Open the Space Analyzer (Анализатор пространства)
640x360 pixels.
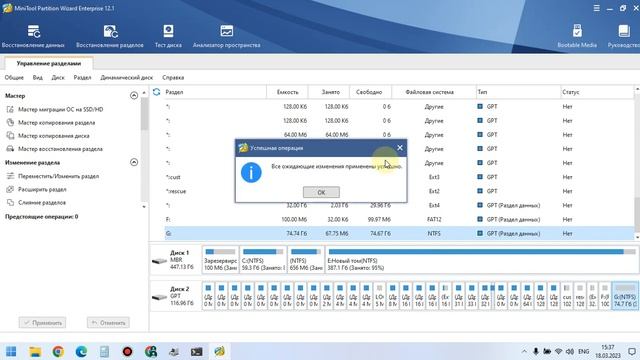[x=227, y=36]
